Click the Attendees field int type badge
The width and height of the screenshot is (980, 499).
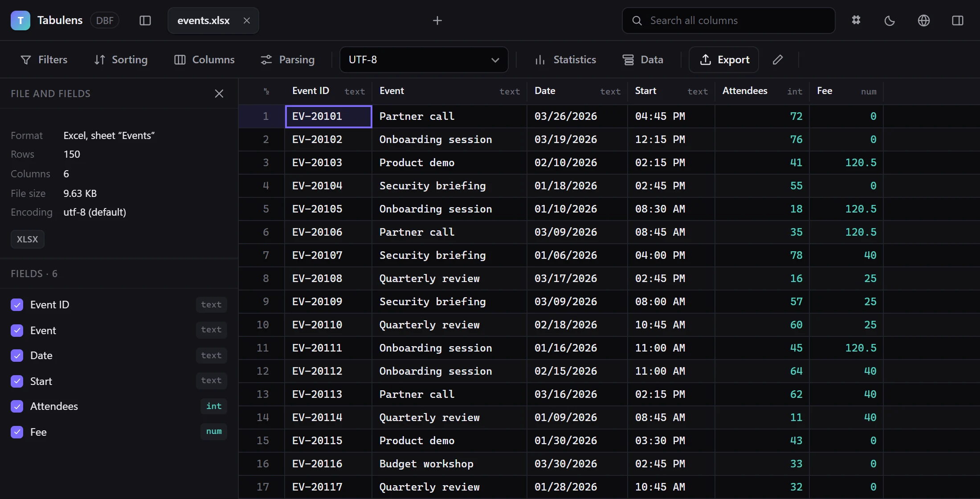(x=214, y=406)
